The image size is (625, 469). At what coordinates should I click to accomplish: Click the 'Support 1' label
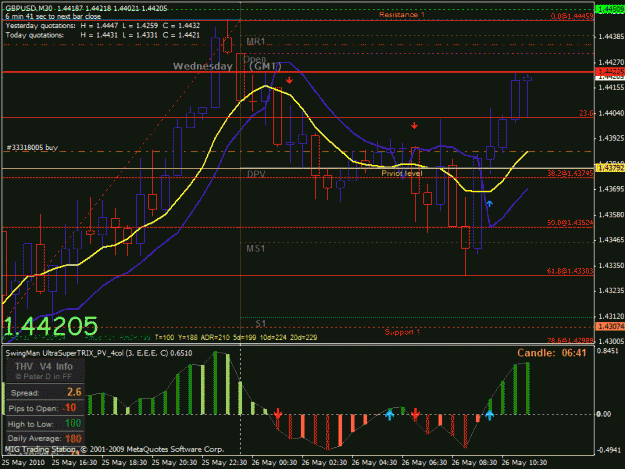coord(402,332)
